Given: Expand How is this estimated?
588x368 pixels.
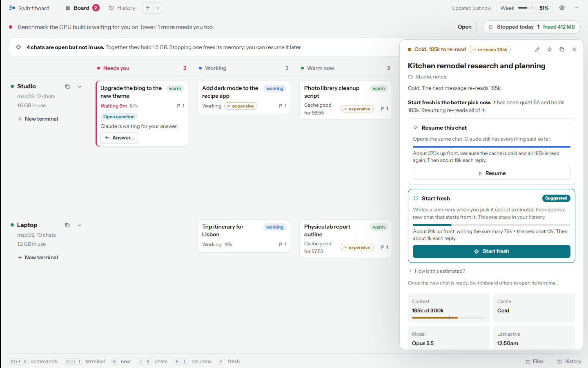Looking at the screenshot, I should pos(437,271).
